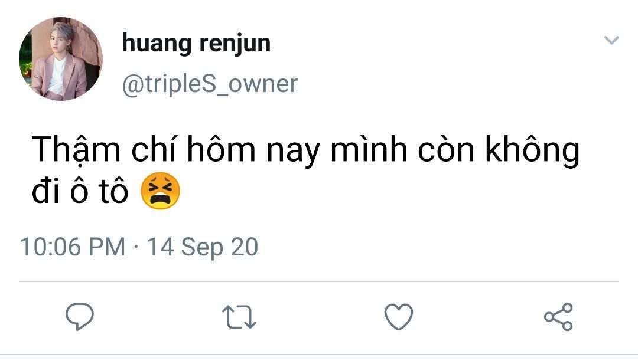Open the share icon options
This screenshot has height=364, width=638.
[558, 317]
